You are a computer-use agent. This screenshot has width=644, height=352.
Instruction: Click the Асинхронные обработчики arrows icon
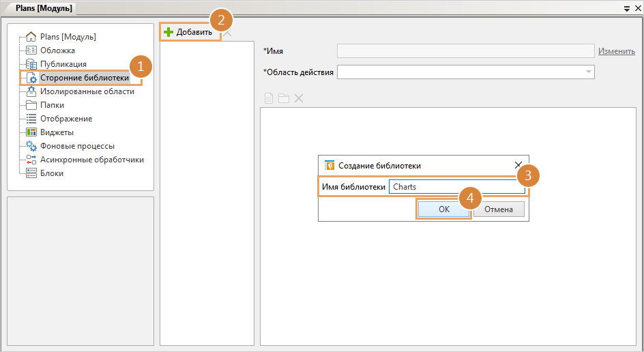(x=31, y=160)
